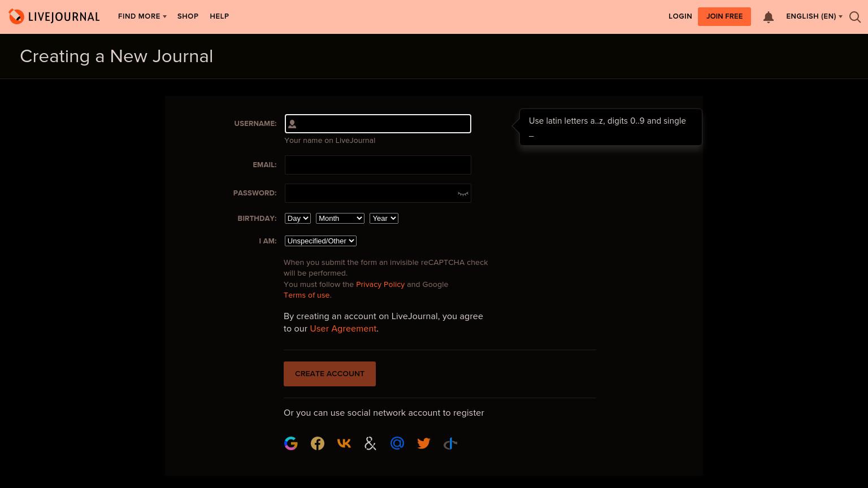
Task: Click the 'Use latin letters' tooltip text
Action: 607,127
